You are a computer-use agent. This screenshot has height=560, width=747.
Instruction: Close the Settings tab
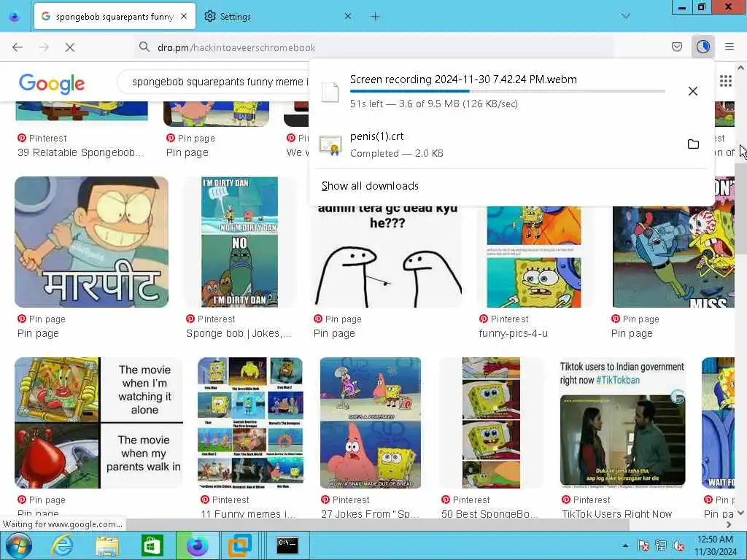[x=348, y=16]
